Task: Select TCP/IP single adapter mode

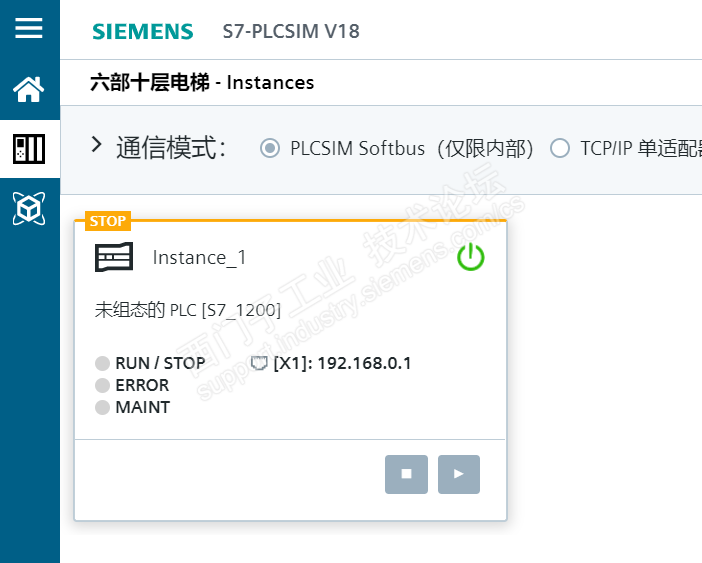Action: point(561,148)
